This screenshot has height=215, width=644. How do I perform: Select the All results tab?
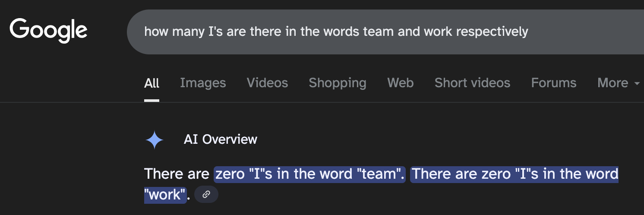(x=152, y=82)
